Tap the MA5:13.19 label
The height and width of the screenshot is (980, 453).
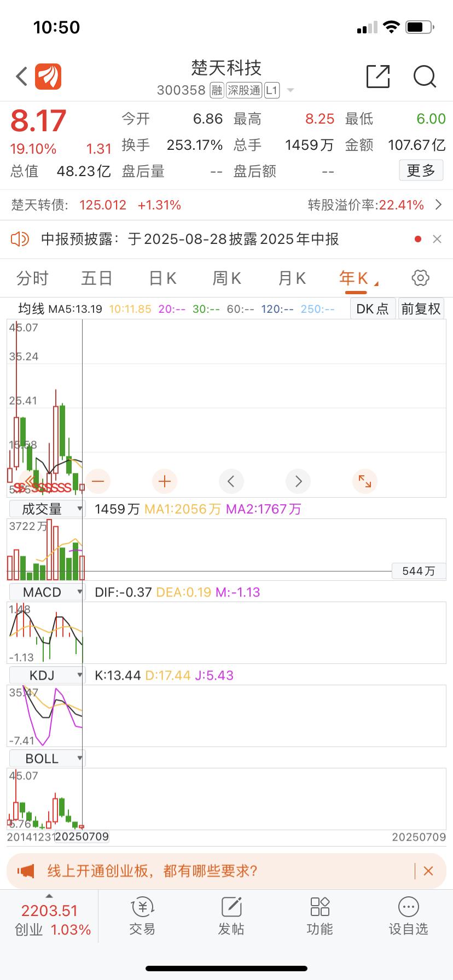tap(75, 309)
